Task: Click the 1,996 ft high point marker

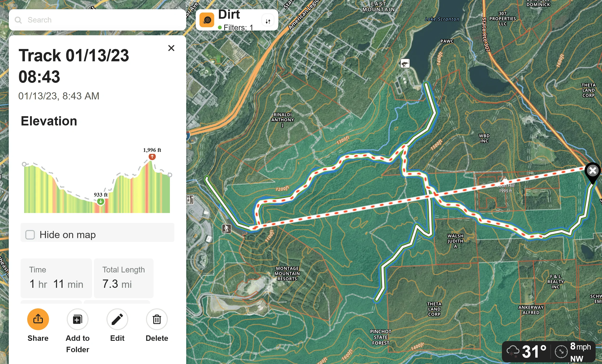Action: tap(152, 157)
